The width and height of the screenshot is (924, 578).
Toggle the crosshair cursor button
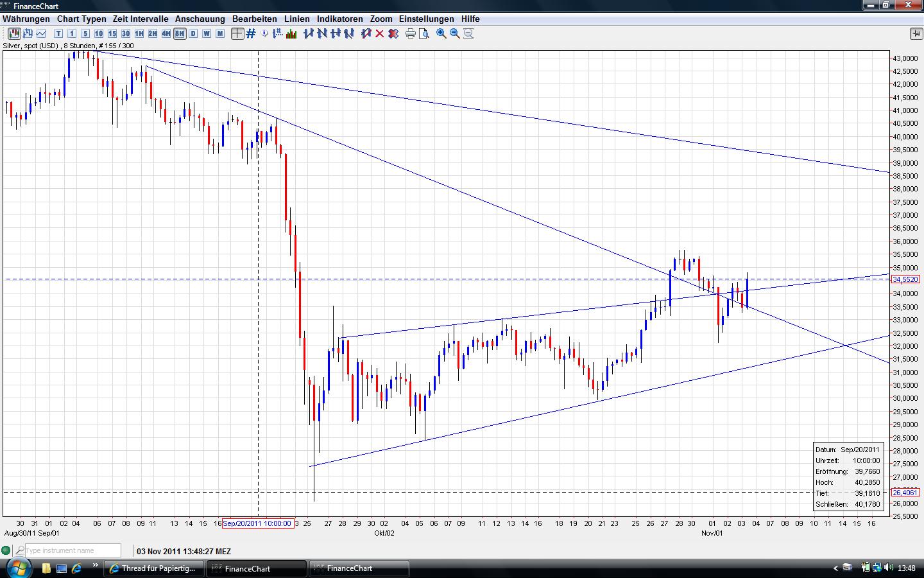[x=237, y=33]
